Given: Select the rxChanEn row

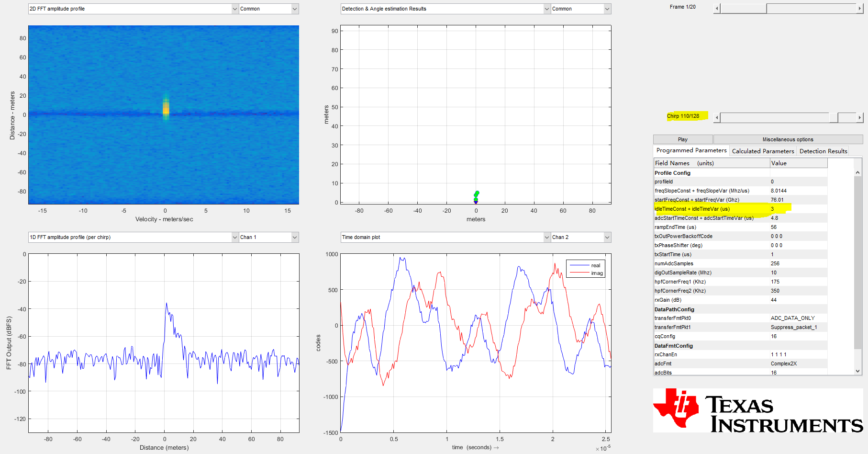Looking at the screenshot, I should (x=740, y=354).
